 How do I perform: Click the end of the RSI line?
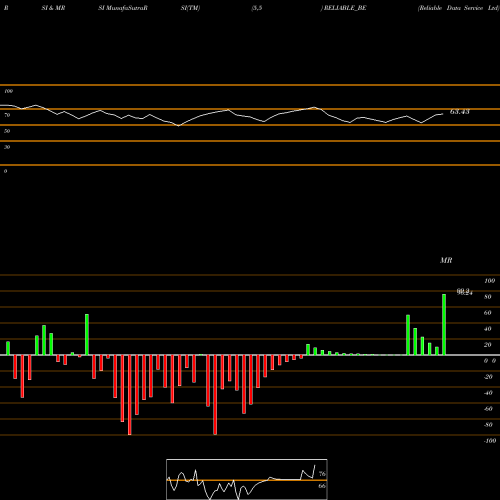tap(443, 114)
